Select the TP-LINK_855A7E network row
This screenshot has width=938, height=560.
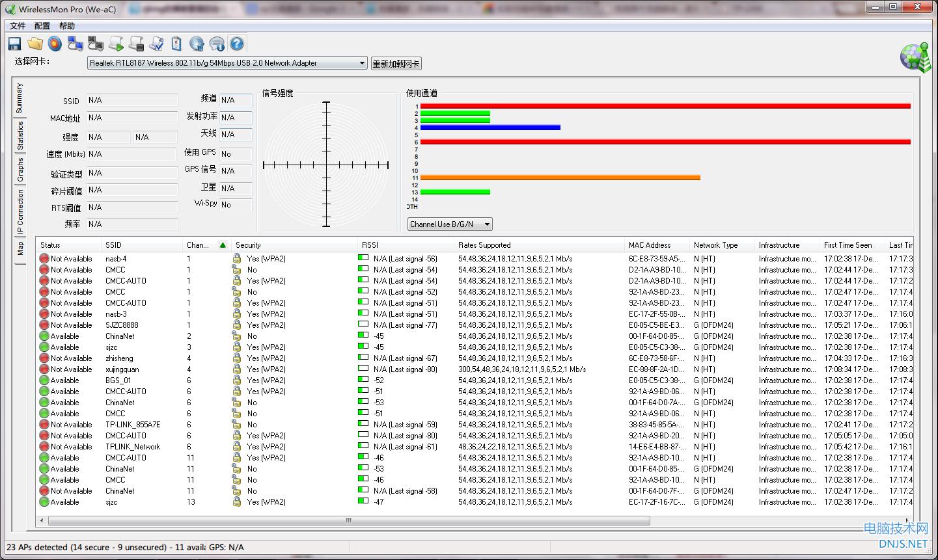[x=133, y=425]
